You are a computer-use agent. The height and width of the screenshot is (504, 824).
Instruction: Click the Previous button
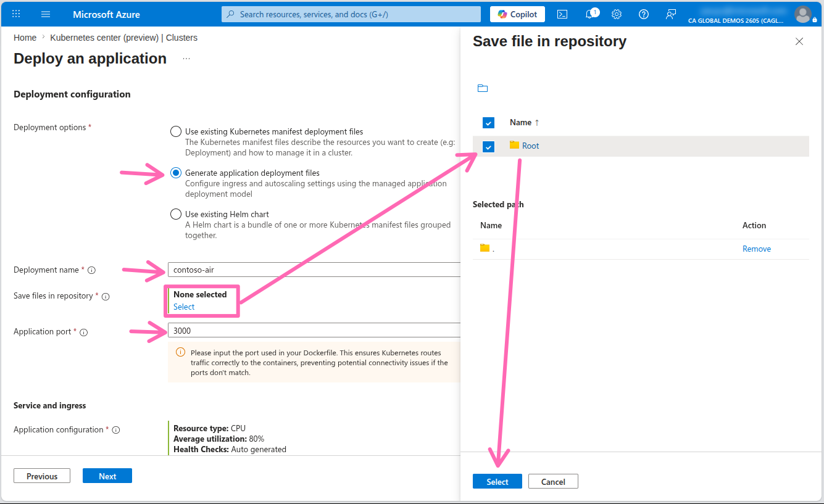click(x=42, y=476)
